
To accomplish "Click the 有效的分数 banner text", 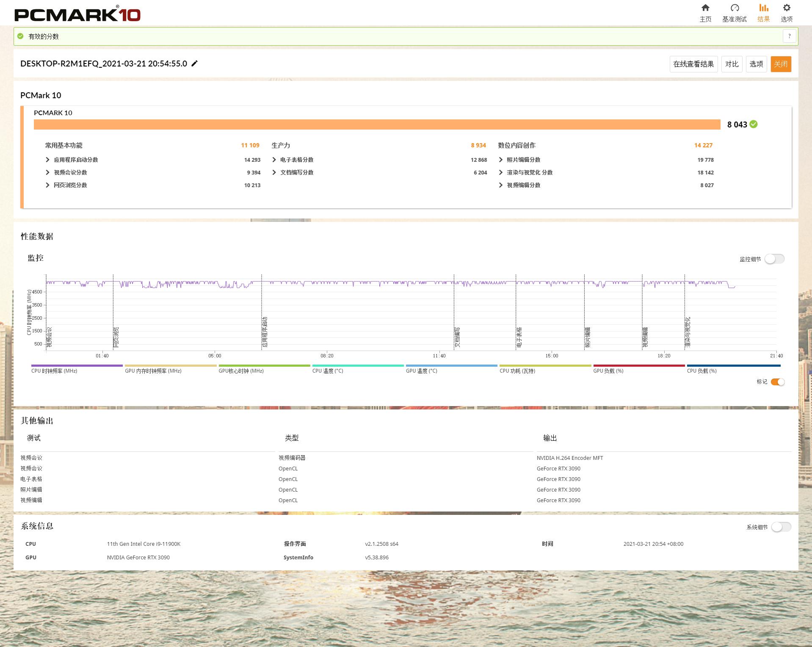I will click(x=44, y=36).
